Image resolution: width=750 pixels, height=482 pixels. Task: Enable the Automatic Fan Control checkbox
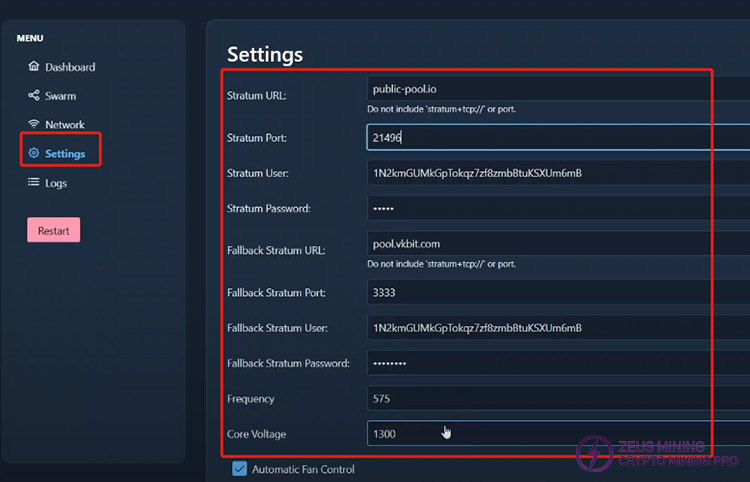click(239, 468)
